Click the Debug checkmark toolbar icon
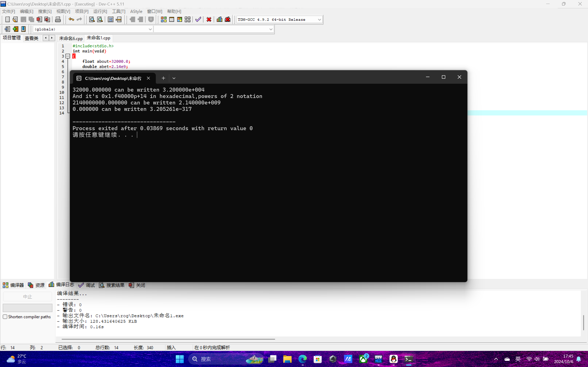Screen dimensions: 588x367 pos(198,20)
